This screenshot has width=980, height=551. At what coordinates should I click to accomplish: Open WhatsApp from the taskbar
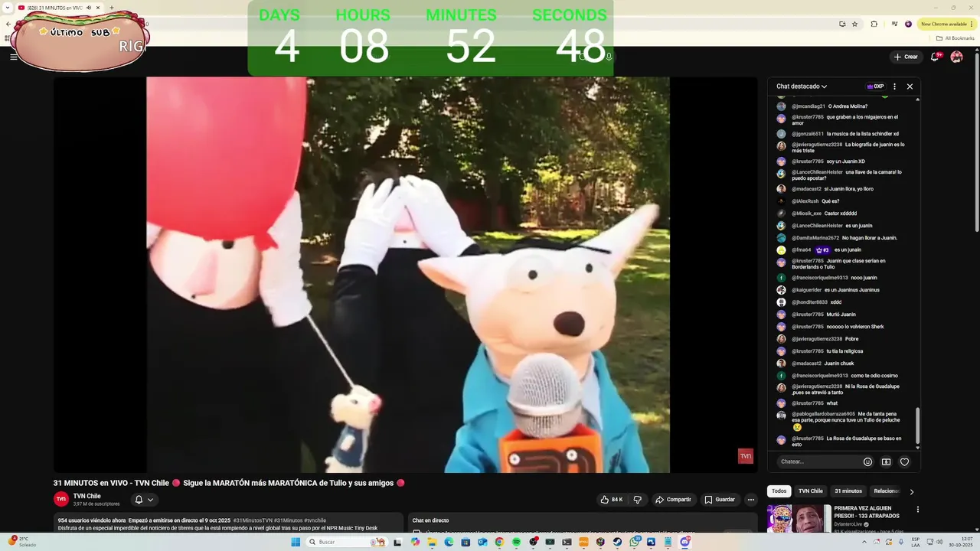[x=635, y=542]
